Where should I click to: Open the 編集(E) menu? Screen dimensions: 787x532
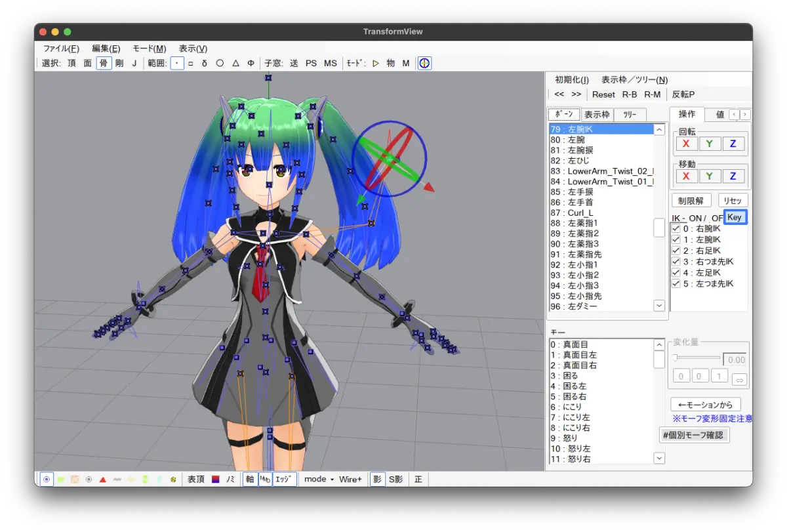(106, 49)
